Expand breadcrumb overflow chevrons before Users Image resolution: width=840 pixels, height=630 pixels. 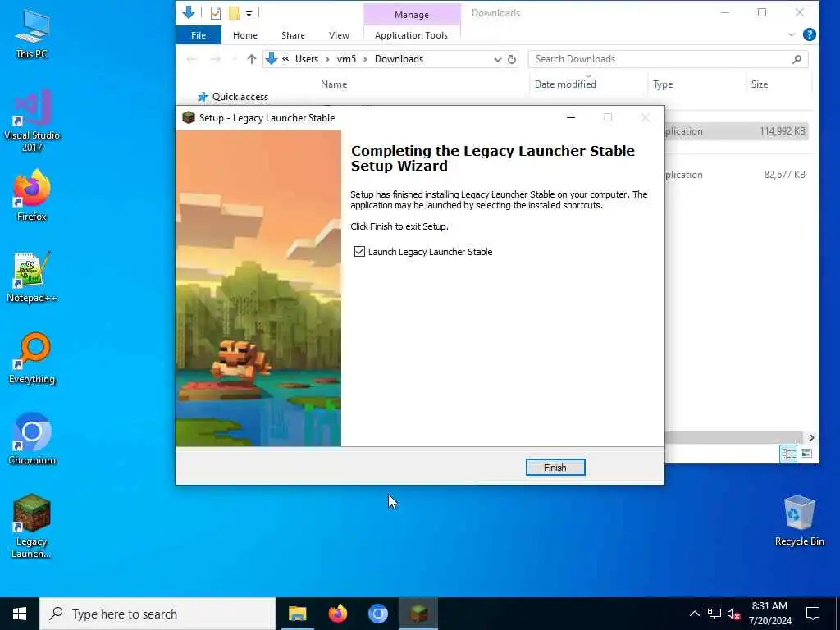[285, 59]
